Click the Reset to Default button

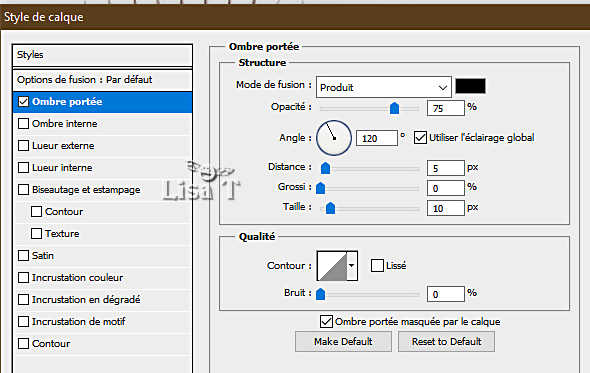(446, 341)
